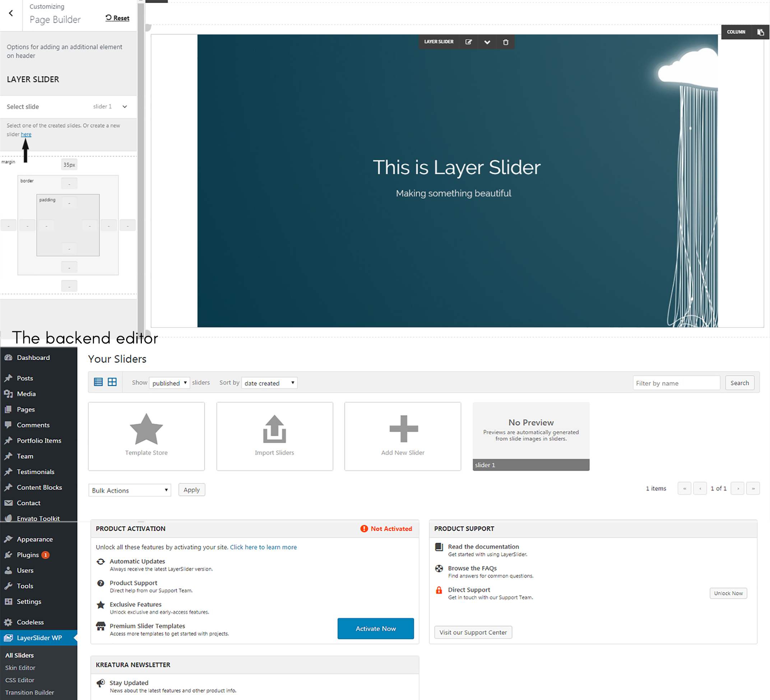Open the Bulk Actions dropdown

[130, 490]
